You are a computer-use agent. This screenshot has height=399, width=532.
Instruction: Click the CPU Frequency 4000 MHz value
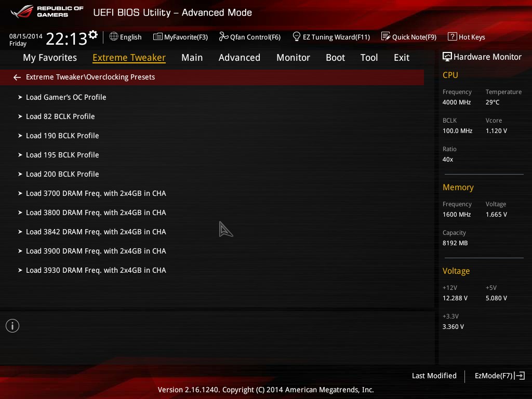pos(457,102)
